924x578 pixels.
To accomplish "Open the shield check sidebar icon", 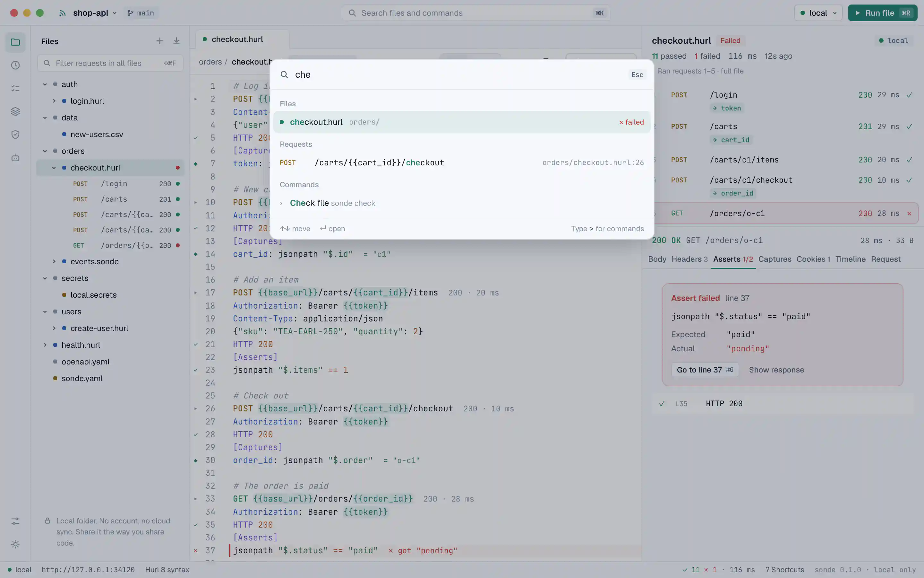I will [x=15, y=135].
